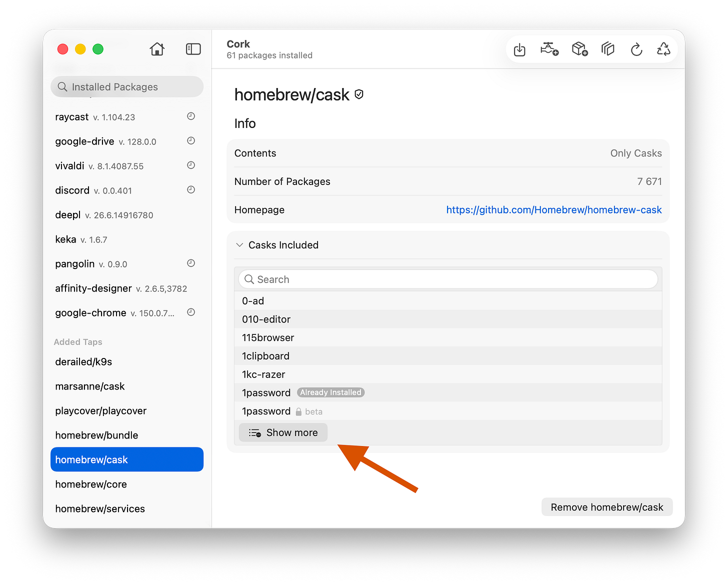Go to the Cork home screen
This screenshot has height=585, width=728.
pyautogui.click(x=157, y=49)
